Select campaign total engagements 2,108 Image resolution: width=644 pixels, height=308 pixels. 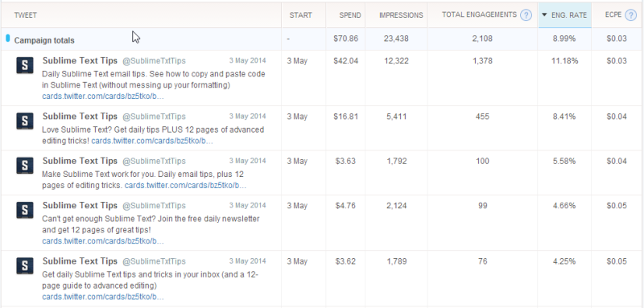coord(482,39)
